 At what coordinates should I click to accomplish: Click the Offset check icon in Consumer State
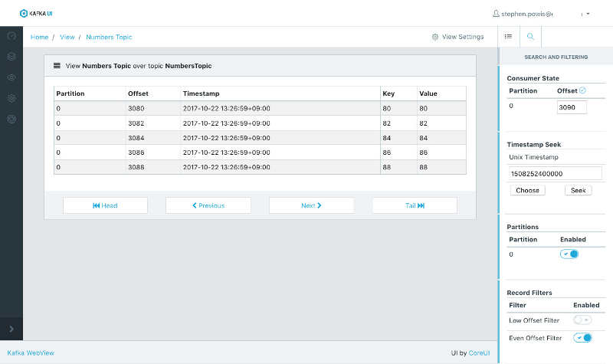click(582, 90)
